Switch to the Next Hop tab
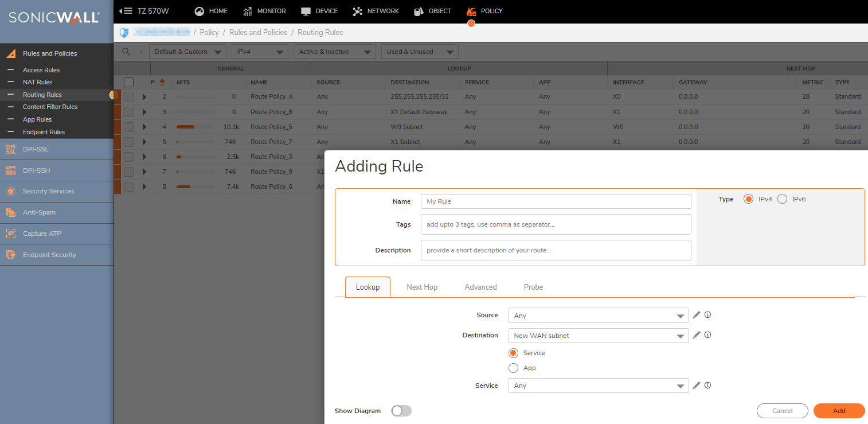The image size is (868, 424). tap(422, 287)
